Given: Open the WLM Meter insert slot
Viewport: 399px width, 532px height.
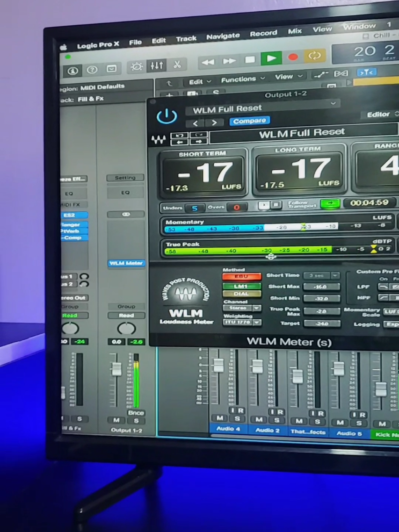Looking at the screenshot, I should pos(126,263).
